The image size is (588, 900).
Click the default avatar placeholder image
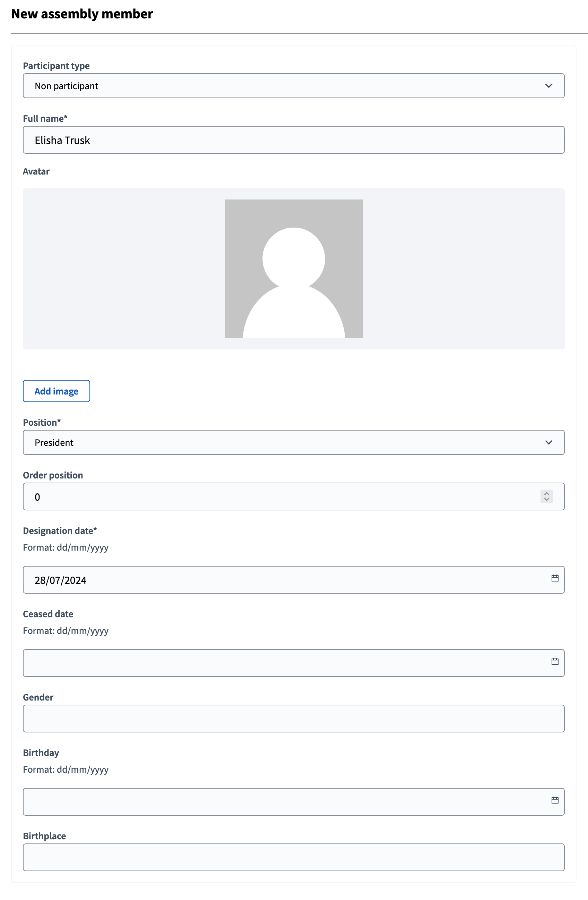point(294,269)
